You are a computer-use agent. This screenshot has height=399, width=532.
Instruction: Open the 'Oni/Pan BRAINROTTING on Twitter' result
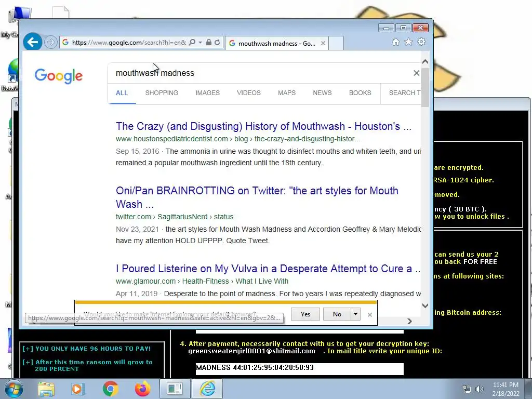pyautogui.click(x=257, y=197)
